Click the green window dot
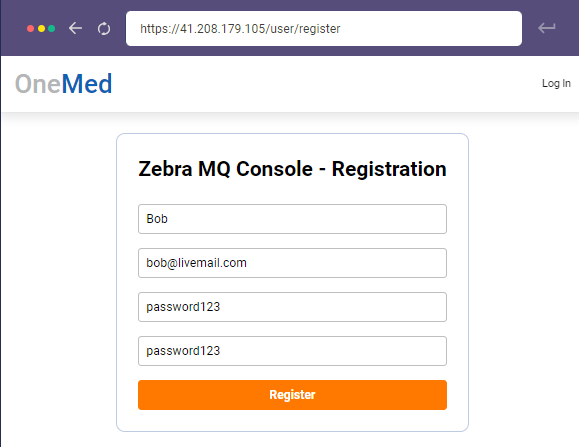579x447 pixels. pyautogui.click(x=52, y=28)
